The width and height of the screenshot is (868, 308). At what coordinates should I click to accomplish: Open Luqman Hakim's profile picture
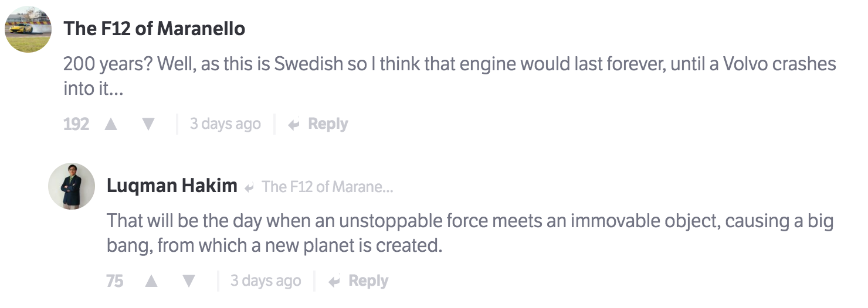click(x=72, y=186)
